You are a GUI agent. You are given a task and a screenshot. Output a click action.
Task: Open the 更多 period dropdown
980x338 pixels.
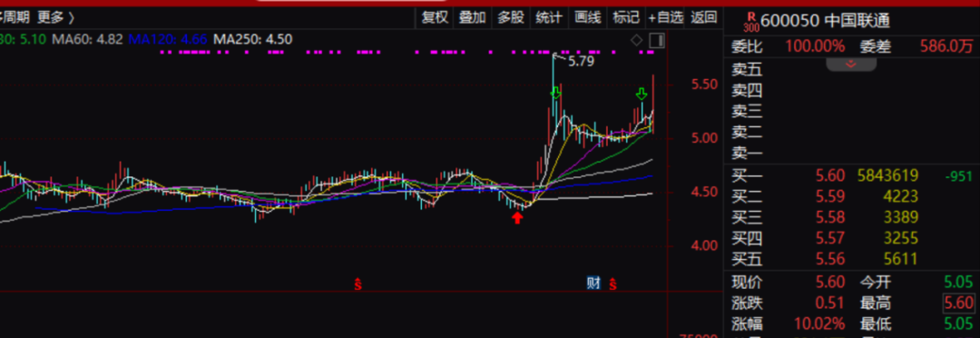(55, 17)
